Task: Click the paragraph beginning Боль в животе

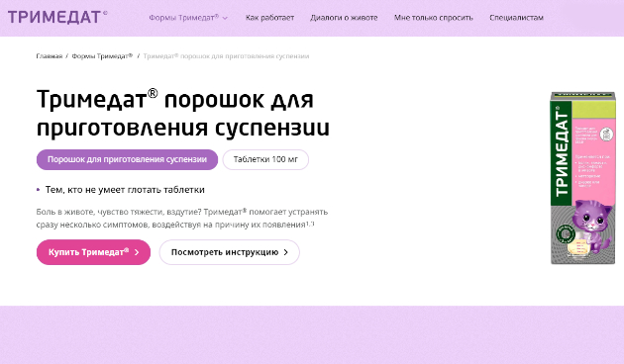Action: pyautogui.click(x=182, y=219)
